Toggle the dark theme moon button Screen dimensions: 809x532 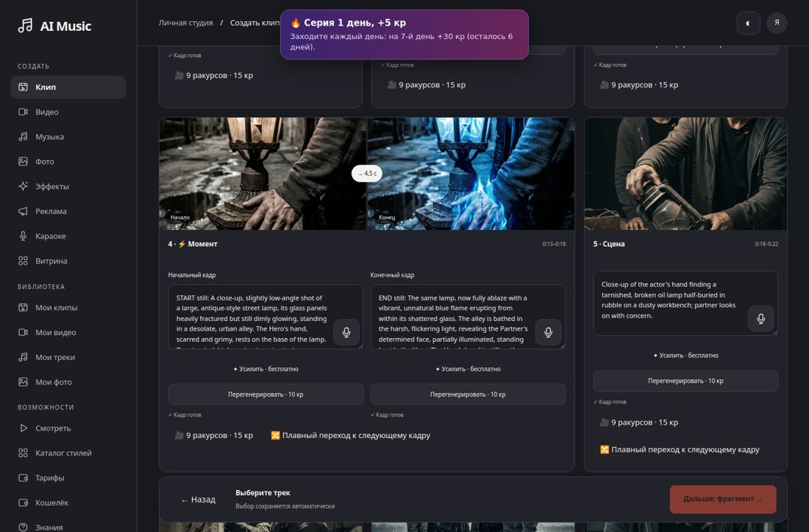[748, 24]
